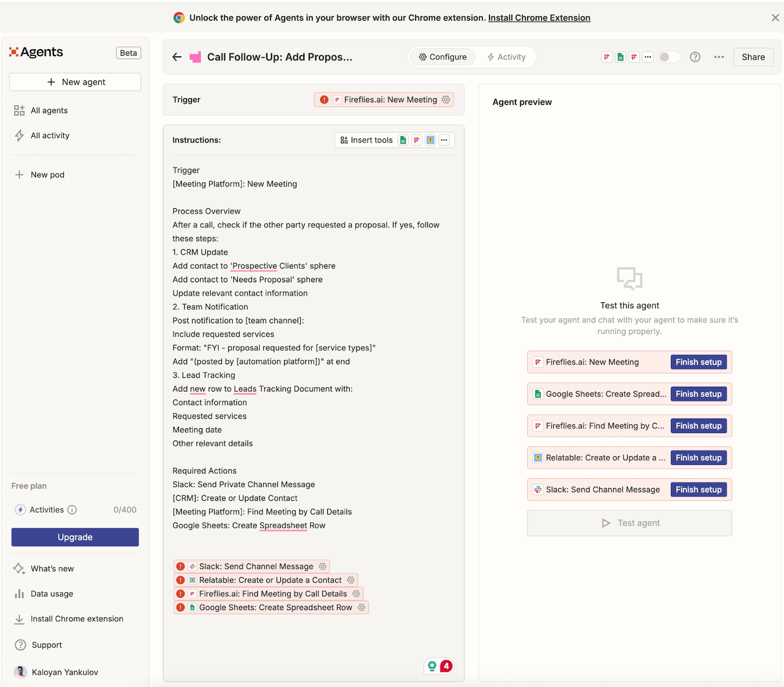Viewport: 784px width, 687px height.
Task: Click the Upgrade button
Action: point(75,537)
